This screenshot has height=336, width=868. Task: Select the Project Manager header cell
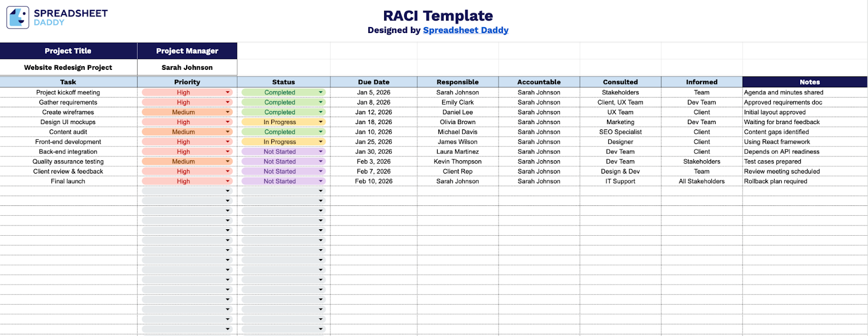click(x=187, y=51)
